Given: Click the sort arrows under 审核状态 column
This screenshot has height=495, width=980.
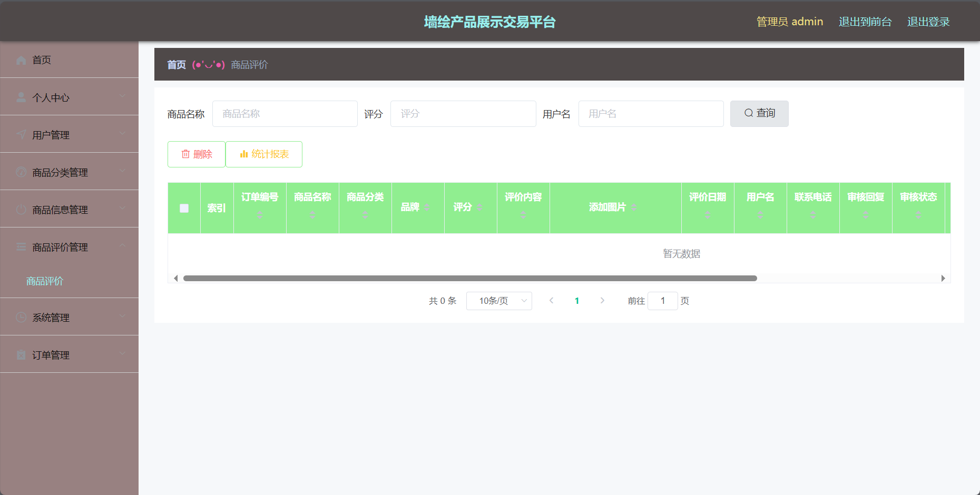Looking at the screenshot, I should pos(918,215).
